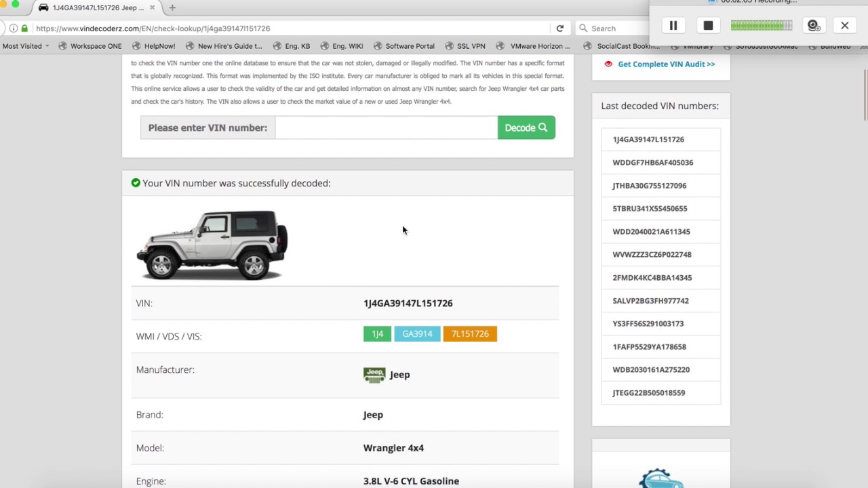Click the browser page reload icon
The image size is (868, 488).
pos(559,28)
